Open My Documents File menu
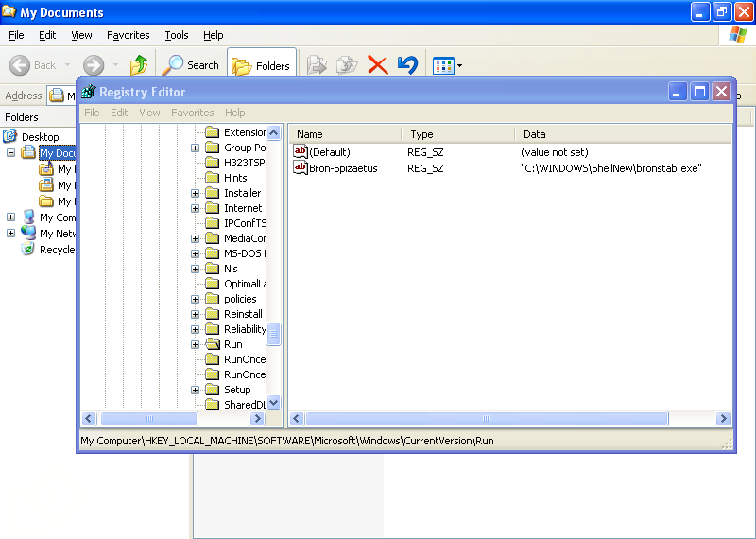 pos(16,35)
